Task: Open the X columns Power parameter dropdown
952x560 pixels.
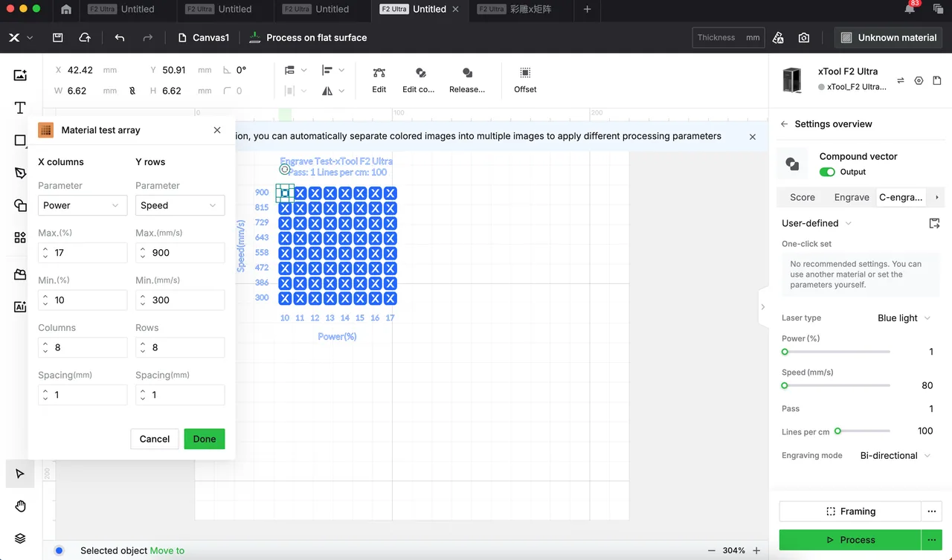Action: (83, 205)
